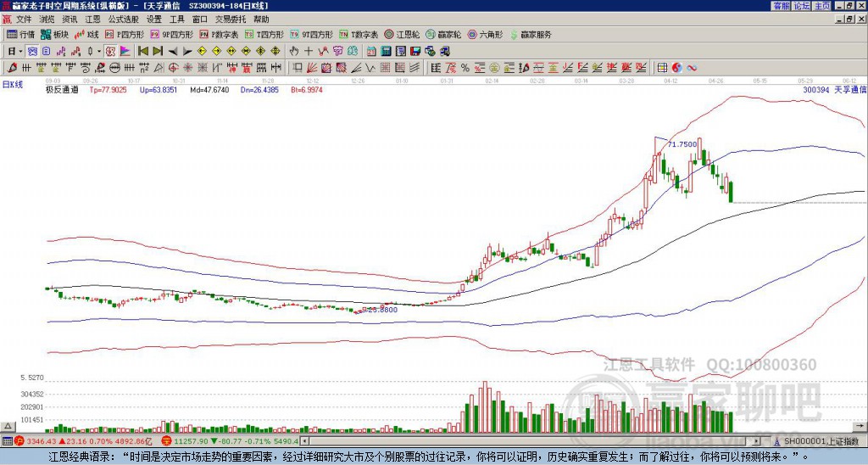The image size is (868, 465).
Task: Select the hand pan tool
Action: [x=293, y=51]
